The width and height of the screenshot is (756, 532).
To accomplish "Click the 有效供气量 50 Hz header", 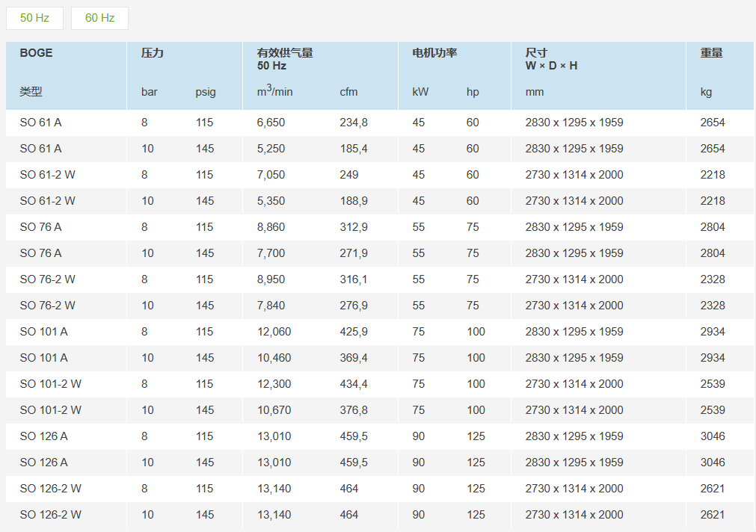I will [284, 59].
